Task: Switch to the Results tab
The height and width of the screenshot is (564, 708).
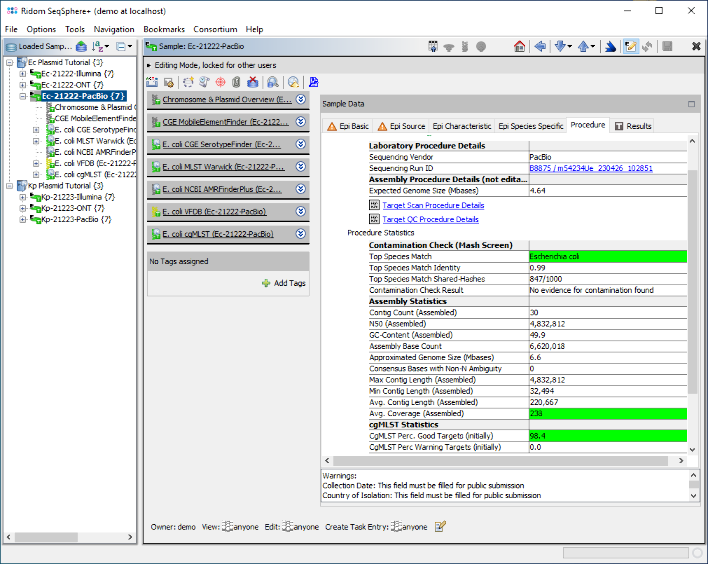Action: [633, 126]
